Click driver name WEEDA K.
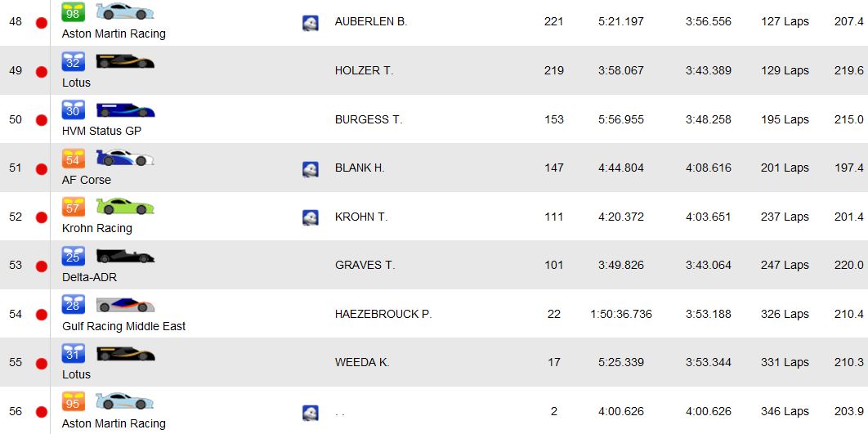 coord(362,362)
